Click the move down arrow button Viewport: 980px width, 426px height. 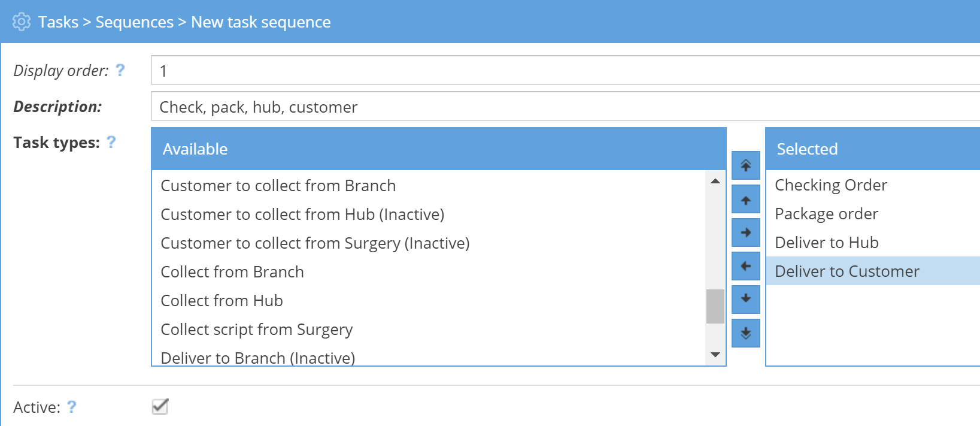pyautogui.click(x=745, y=298)
